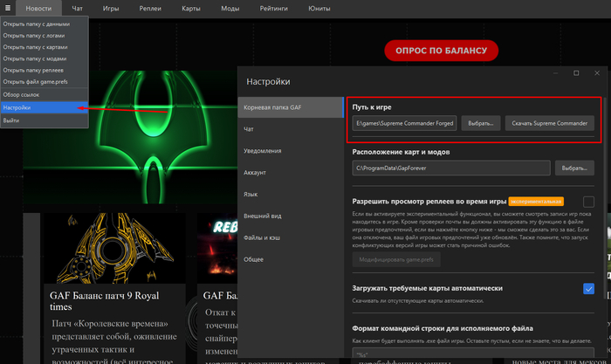
Task: Maximize the Настройки window
Action: (576, 73)
